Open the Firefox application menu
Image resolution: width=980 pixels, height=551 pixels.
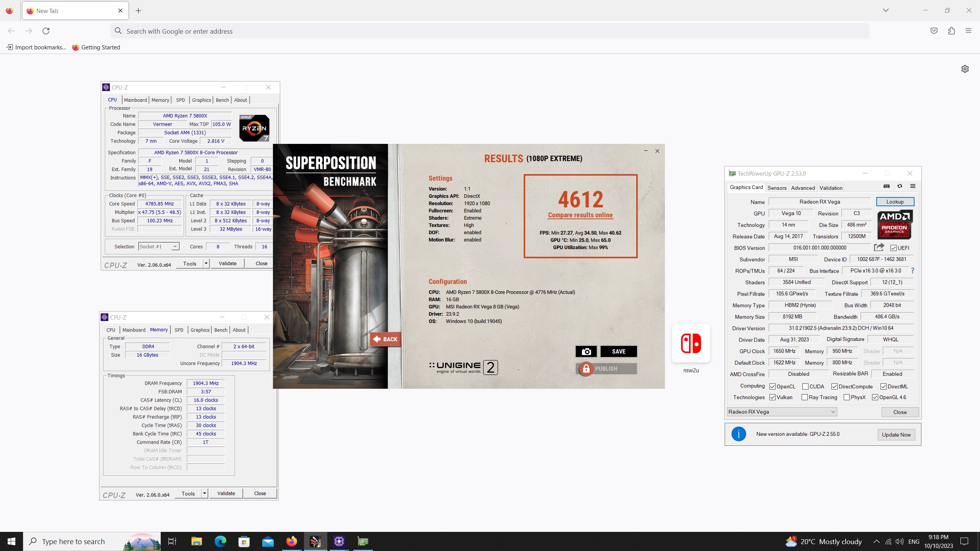pyautogui.click(x=969, y=31)
